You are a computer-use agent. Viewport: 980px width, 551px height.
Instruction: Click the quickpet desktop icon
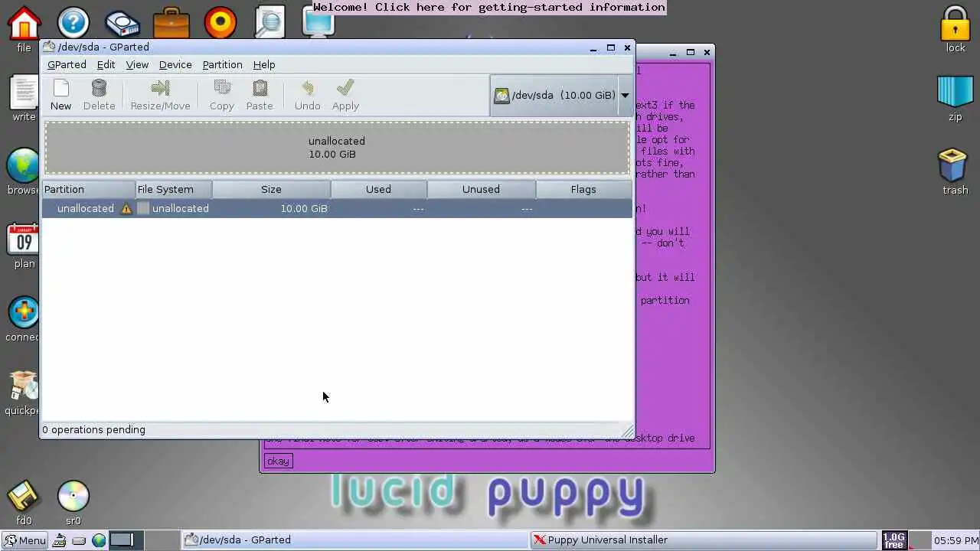coord(24,386)
